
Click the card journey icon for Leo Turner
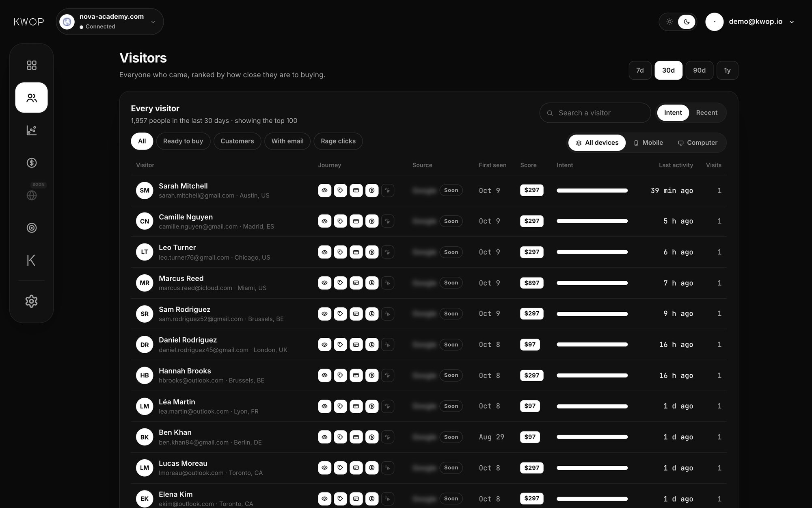click(356, 252)
